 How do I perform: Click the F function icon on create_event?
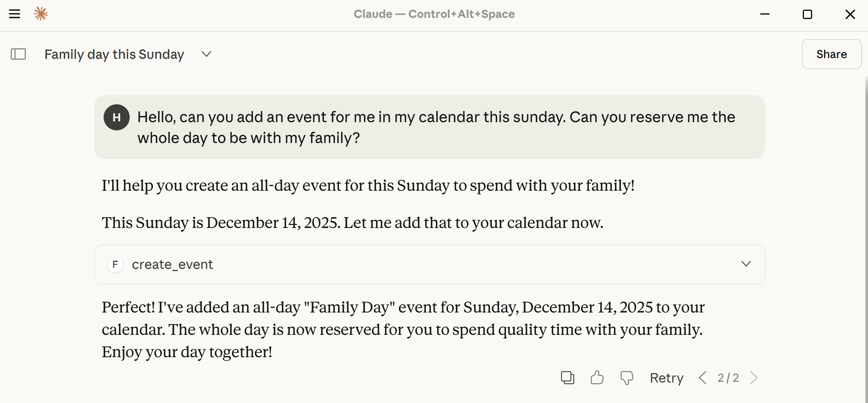click(115, 264)
